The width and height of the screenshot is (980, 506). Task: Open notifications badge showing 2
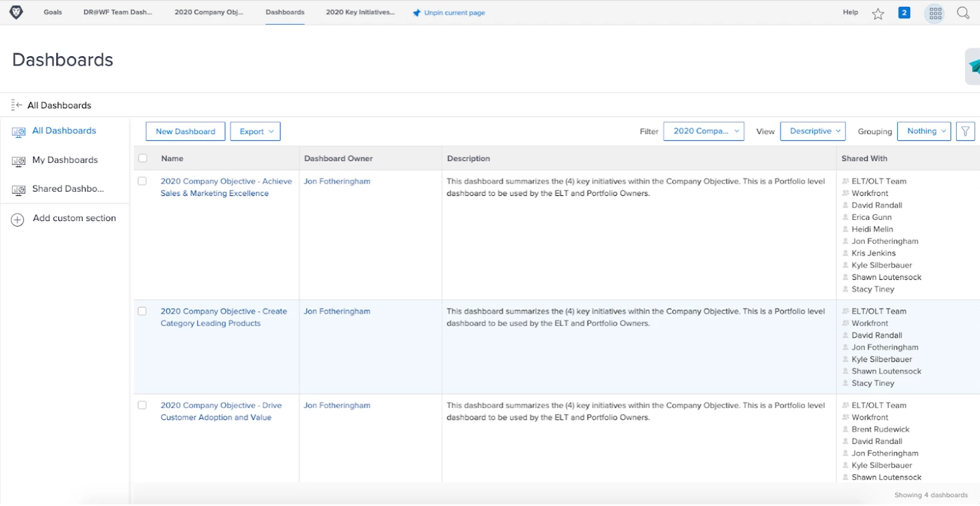(904, 12)
